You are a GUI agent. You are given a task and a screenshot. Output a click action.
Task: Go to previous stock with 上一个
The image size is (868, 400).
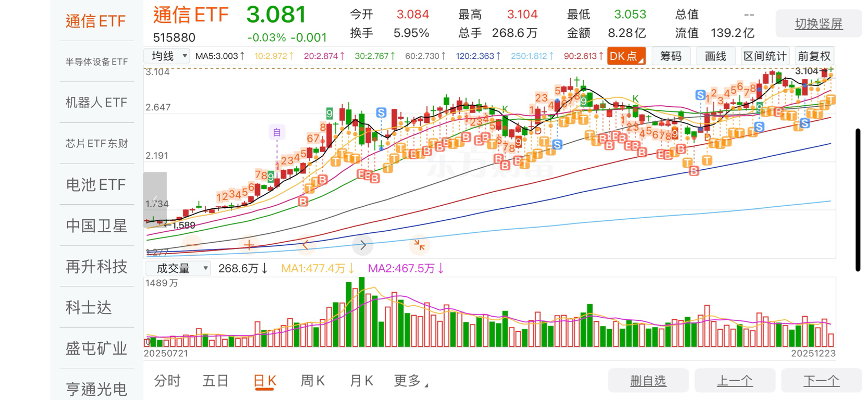pyautogui.click(x=735, y=381)
